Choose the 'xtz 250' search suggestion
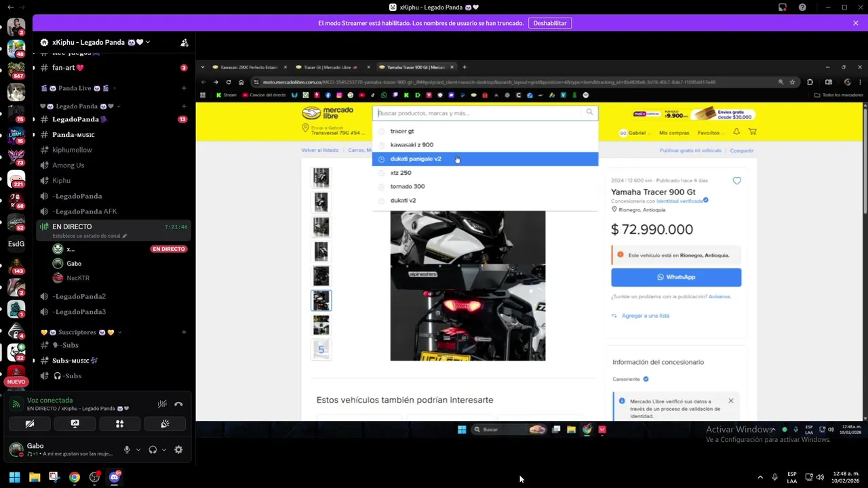868x488 pixels. click(x=485, y=173)
